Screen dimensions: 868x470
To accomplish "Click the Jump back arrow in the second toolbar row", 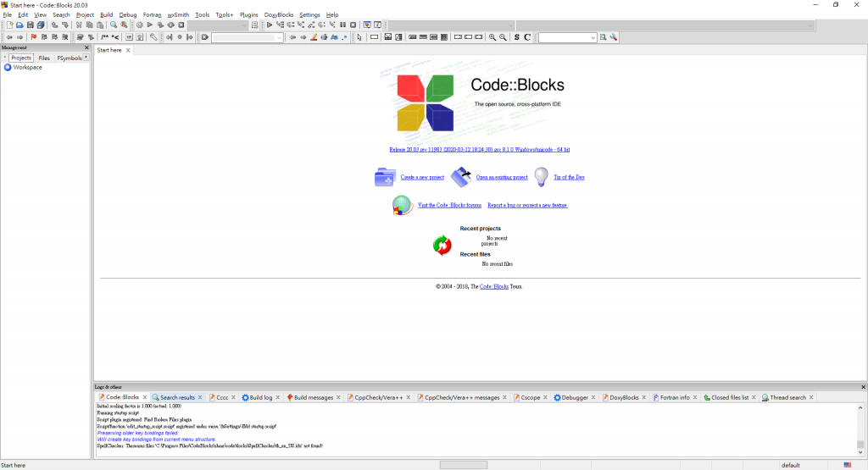I will pos(9,37).
